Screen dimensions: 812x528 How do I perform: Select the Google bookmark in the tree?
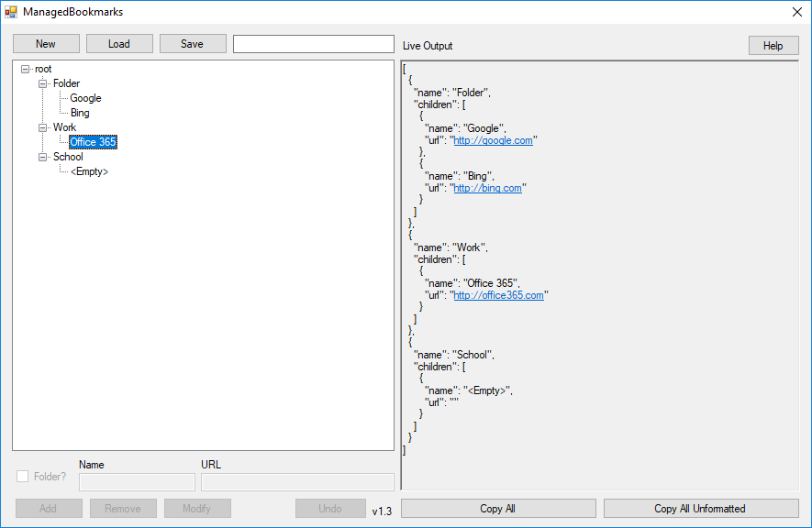pos(84,98)
